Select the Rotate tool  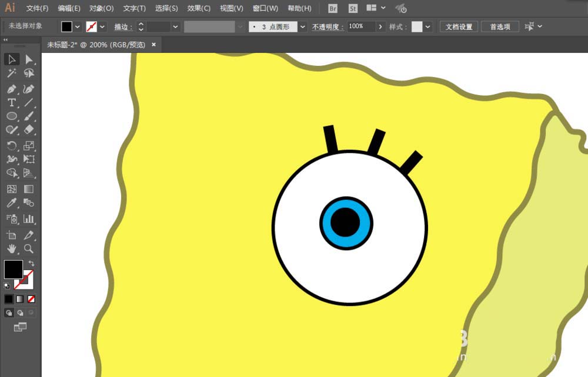(12, 146)
